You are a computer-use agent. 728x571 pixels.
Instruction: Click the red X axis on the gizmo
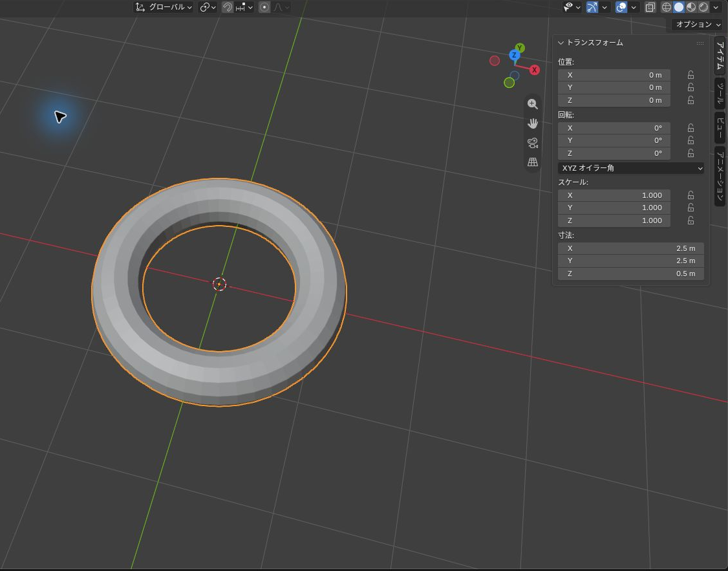click(535, 70)
